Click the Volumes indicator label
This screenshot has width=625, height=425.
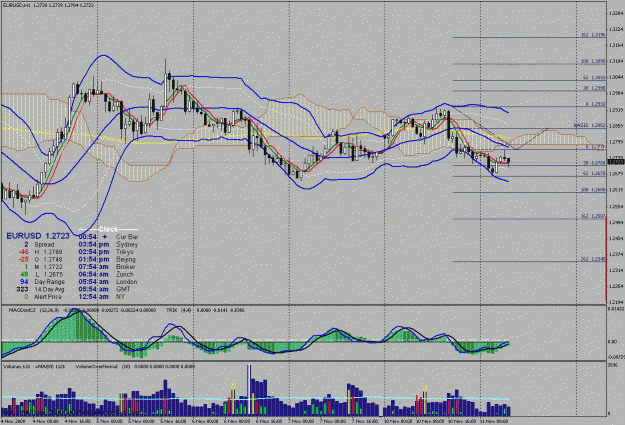click(x=12, y=366)
